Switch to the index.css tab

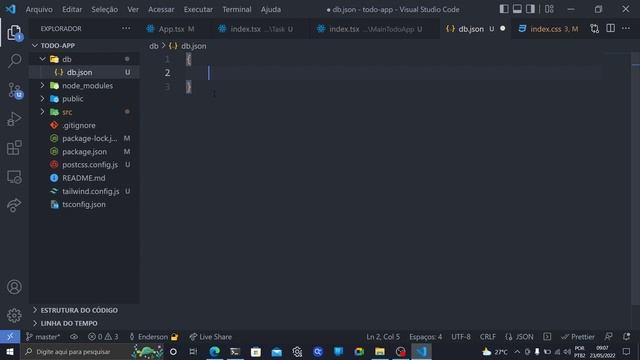548,29
